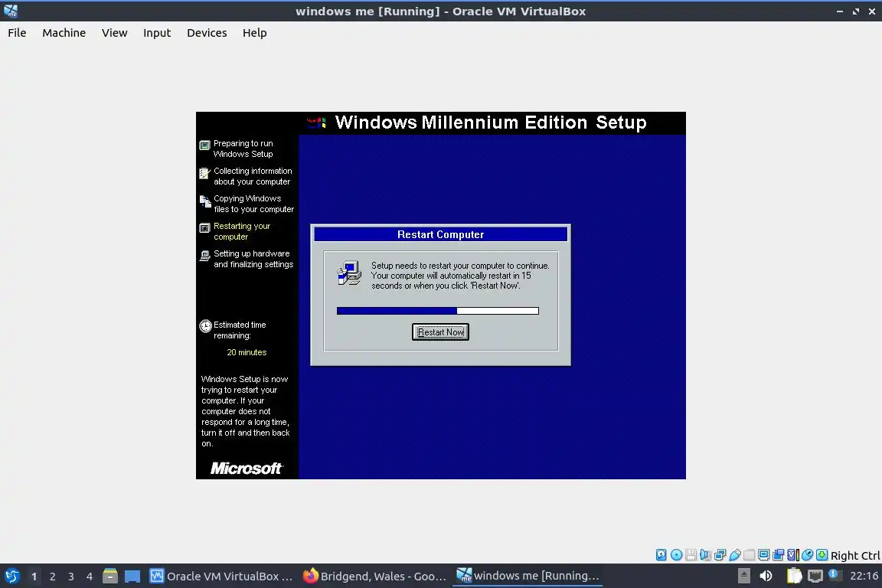Select the windows me [Running] taskbar task
Image resolution: width=882 pixels, height=588 pixels.
528,577
